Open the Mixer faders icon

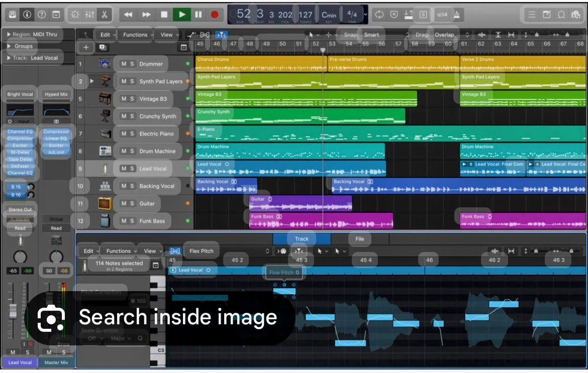[x=89, y=15]
